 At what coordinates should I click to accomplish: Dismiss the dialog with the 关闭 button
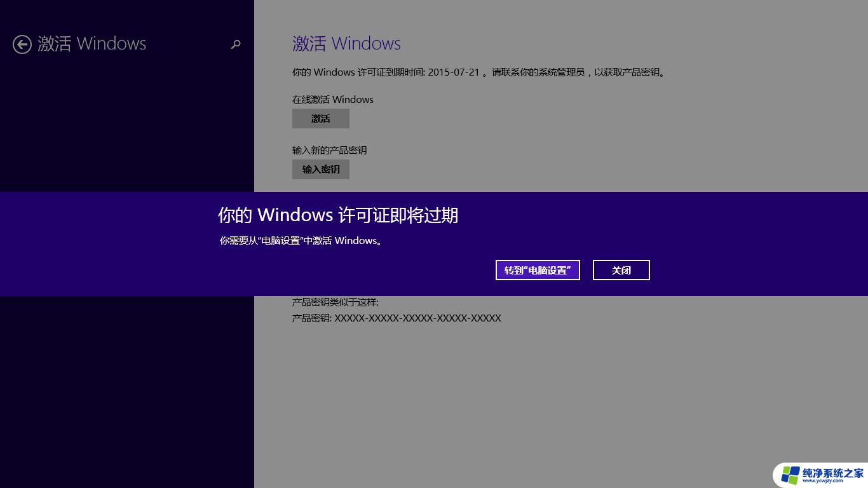(621, 270)
